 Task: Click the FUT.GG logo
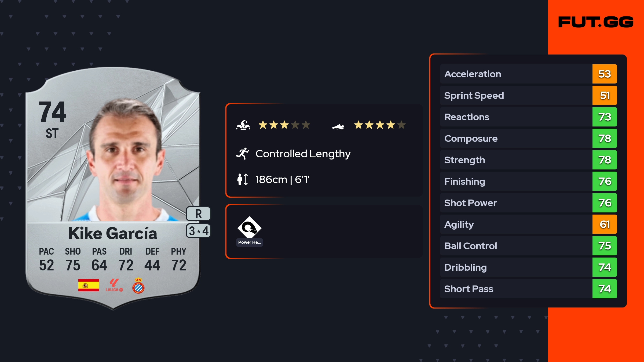coord(596,22)
